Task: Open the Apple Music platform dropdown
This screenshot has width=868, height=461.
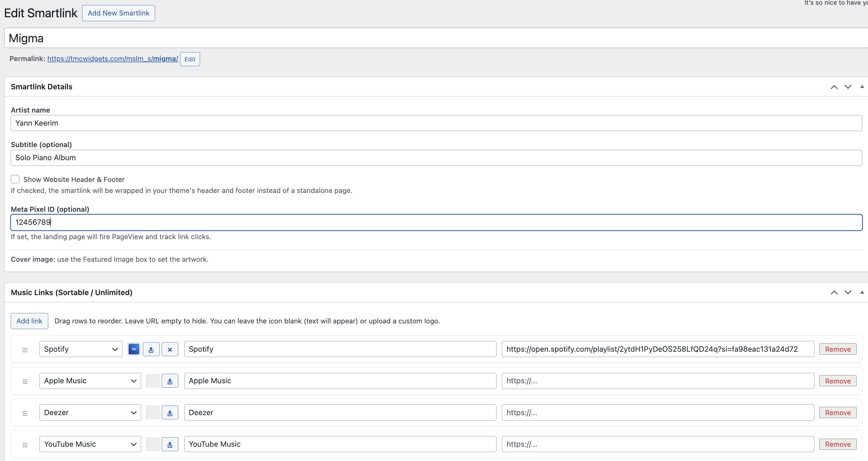Action: [x=90, y=381]
